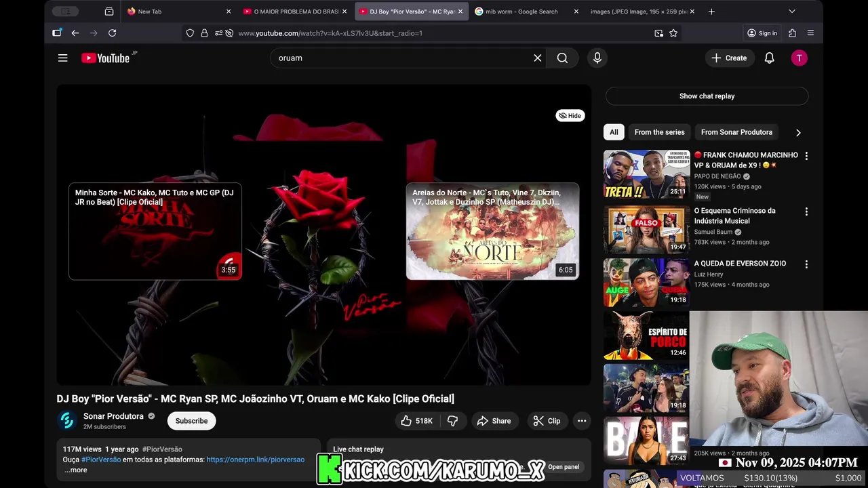Open a new browser tab
The image size is (868, 488).
(711, 12)
